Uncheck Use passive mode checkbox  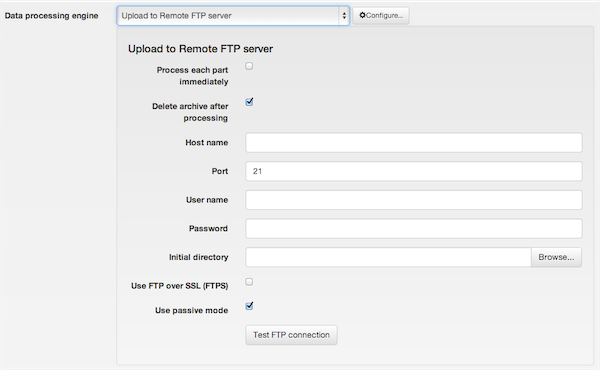249,306
